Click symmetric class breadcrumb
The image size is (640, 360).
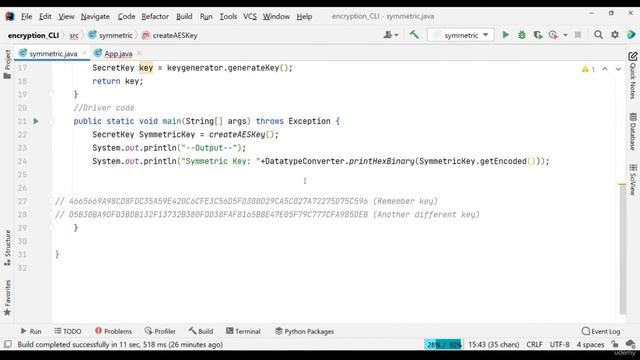(x=111, y=36)
